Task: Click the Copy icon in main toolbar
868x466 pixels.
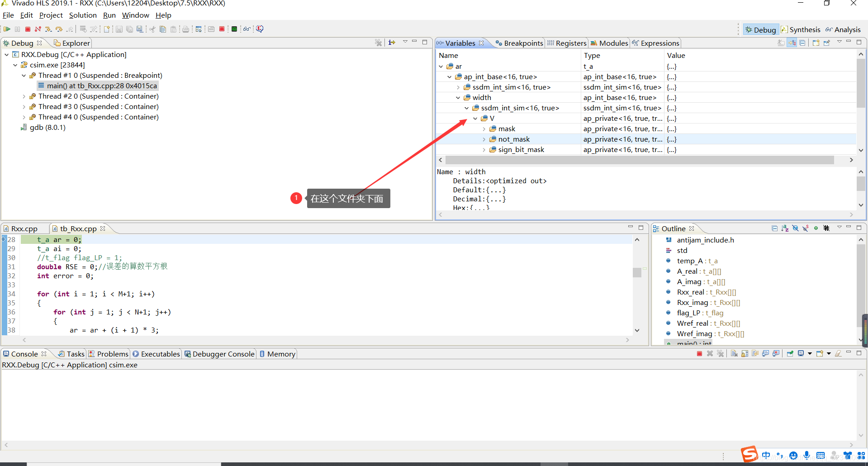Action: pyautogui.click(x=163, y=29)
